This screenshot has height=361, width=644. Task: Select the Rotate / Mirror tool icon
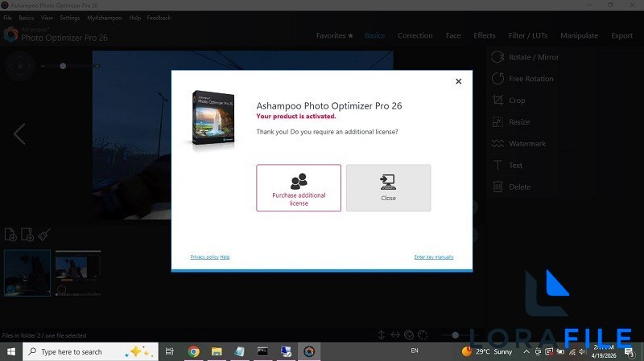point(497,57)
